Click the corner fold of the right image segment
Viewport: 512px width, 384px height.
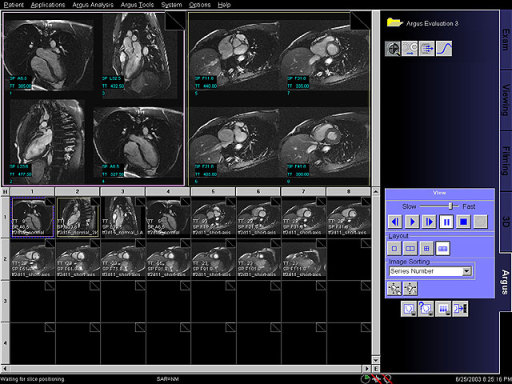tap(361, 21)
